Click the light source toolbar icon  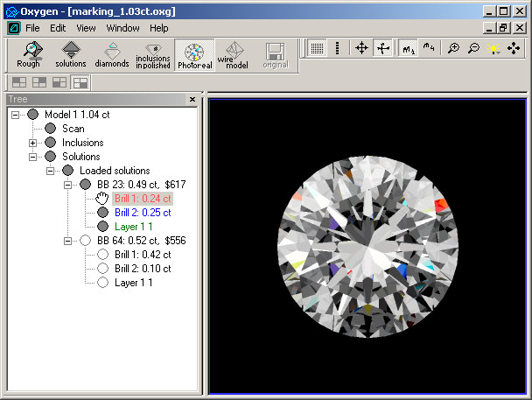click(494, 48)
